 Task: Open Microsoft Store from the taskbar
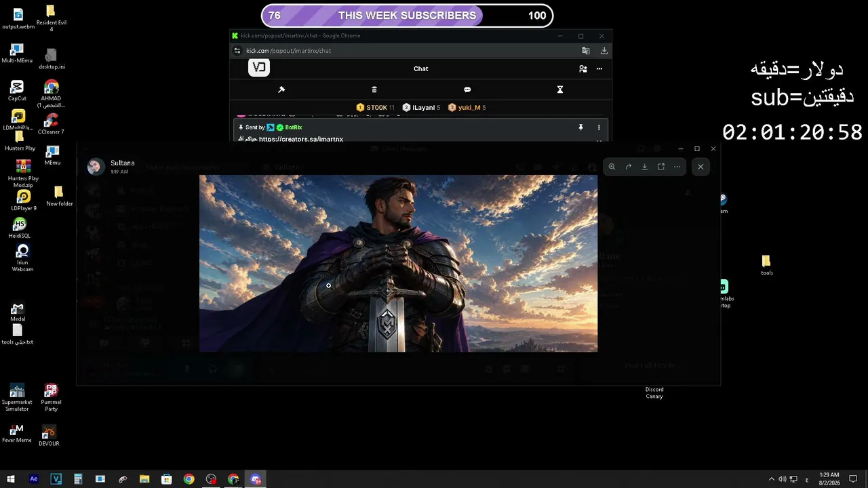pos(167,479)
